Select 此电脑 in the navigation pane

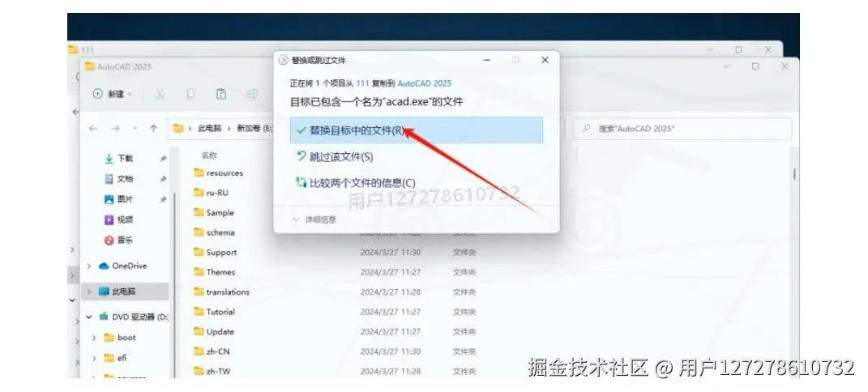pyautogui.click(x=123, y=291)
